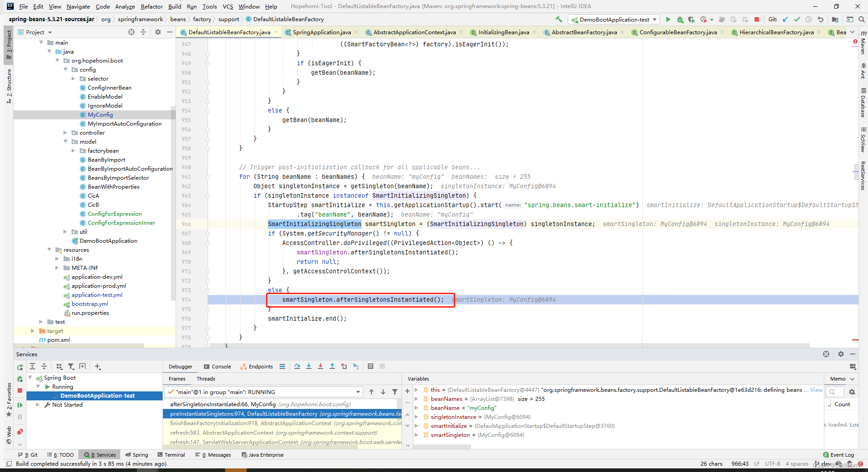
Task: Click the red Stop button in toolbar
Action: pos(757,19)
